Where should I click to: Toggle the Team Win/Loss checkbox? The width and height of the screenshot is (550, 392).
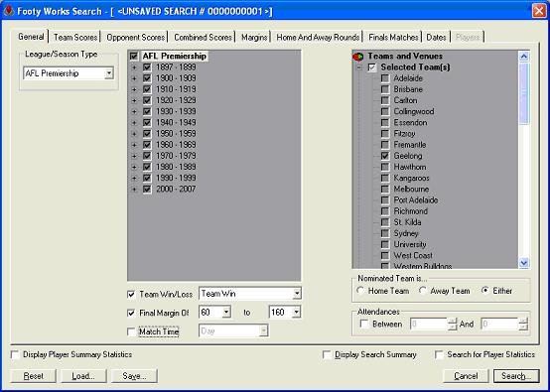[131, 294]
